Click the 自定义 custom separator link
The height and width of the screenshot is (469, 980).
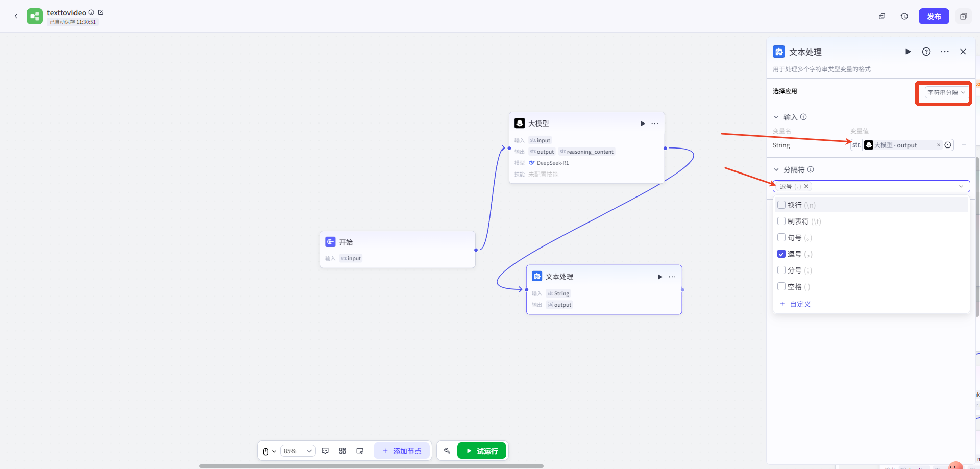800,304
